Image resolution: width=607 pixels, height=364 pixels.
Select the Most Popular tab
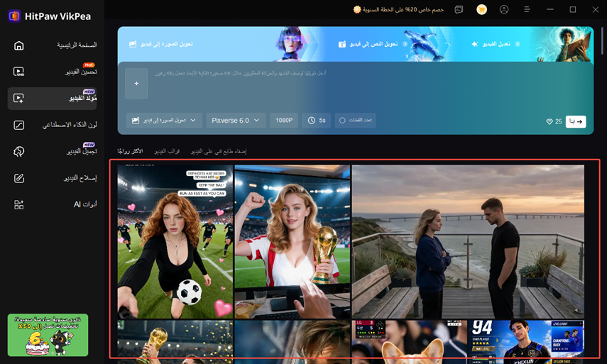coord(130,151)
